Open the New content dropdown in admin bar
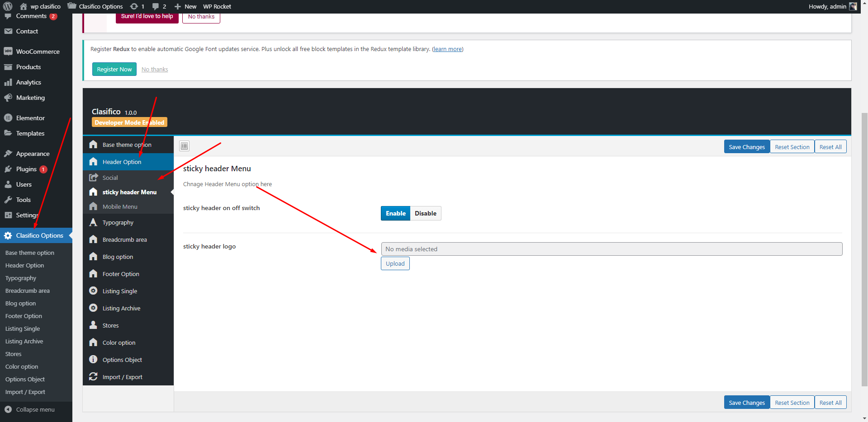The width and height of the screenshot is (868, 422). [x=185, y=6]
